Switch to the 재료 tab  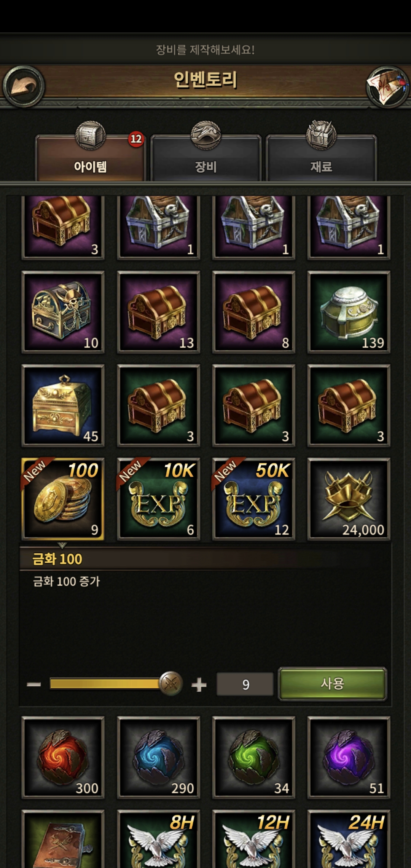pos(321,158)
